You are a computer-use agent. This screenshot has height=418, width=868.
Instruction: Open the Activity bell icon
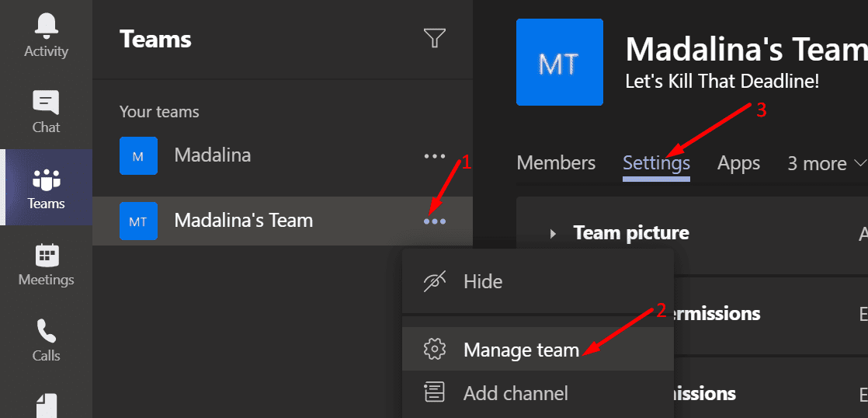pos(46,26)
